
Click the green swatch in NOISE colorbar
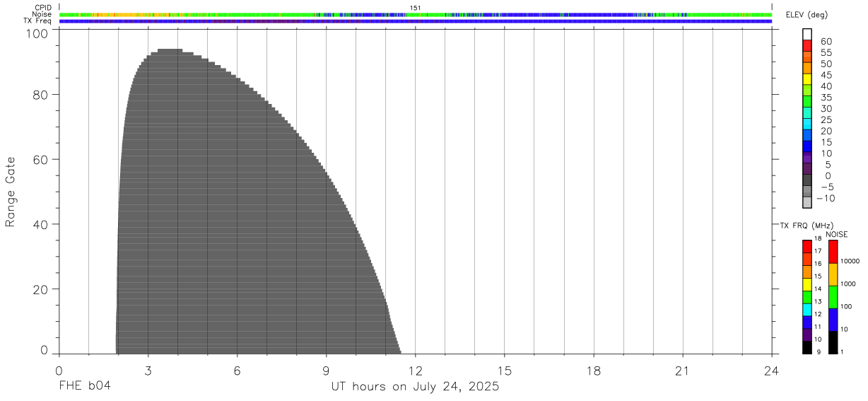[x=833, y=297]
